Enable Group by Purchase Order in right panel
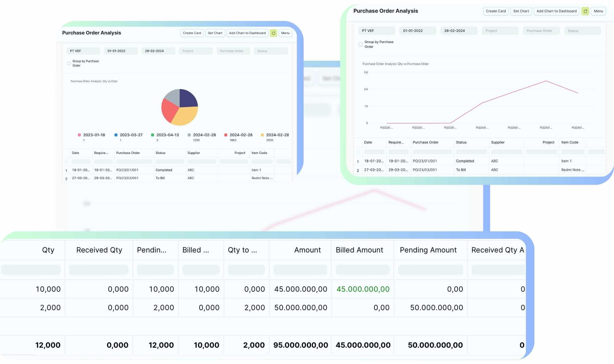The width and height of the screenshot is (614, 364). point(360,45)
